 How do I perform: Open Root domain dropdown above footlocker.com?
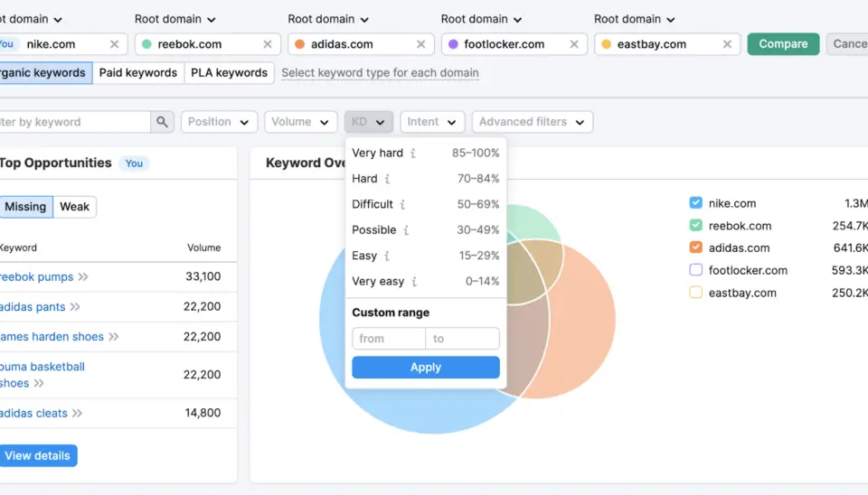click(482, 19)
